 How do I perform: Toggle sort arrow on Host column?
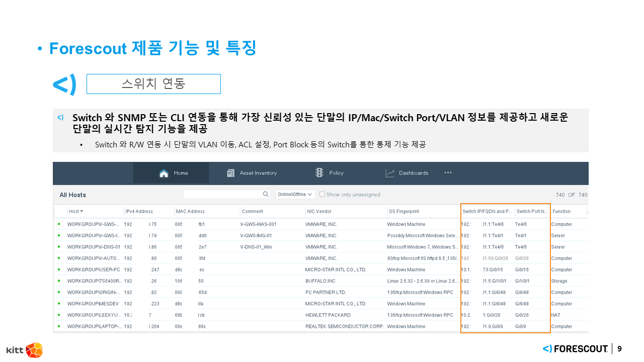tap(82, 211)
